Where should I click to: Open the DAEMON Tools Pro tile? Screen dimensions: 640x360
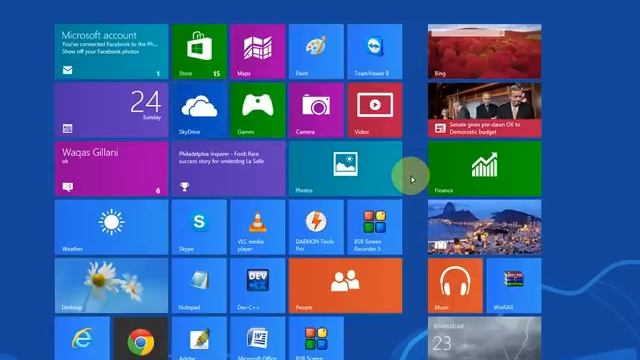click(x=316, y=227)
